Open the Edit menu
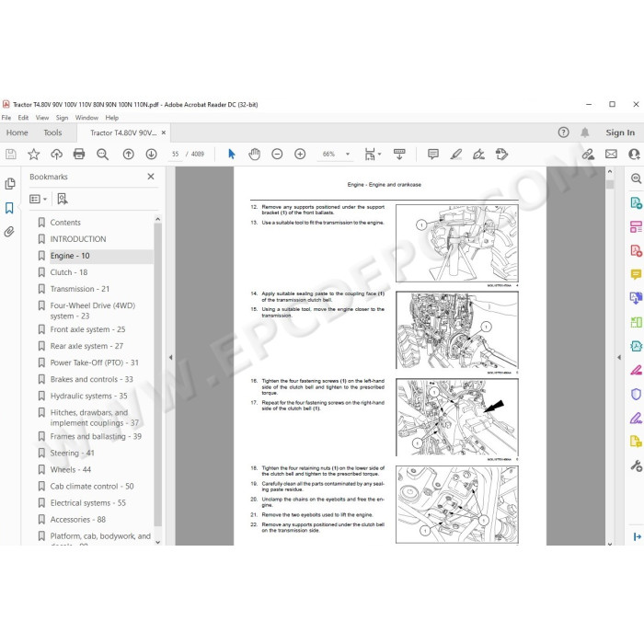 [x=23, y=118]
